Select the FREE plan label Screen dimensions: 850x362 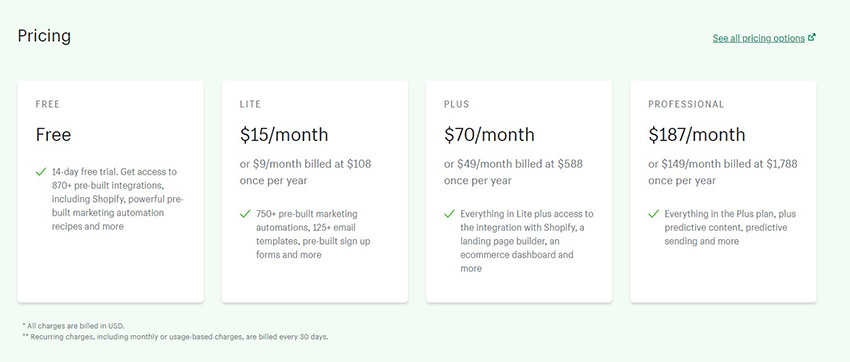[x=48, y=104]
